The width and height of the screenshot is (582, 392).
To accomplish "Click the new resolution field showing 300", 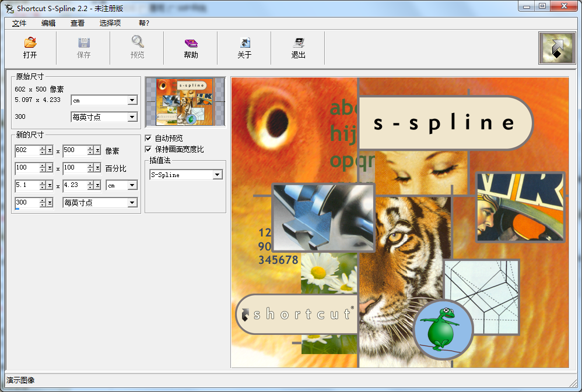I will (27, 203).
